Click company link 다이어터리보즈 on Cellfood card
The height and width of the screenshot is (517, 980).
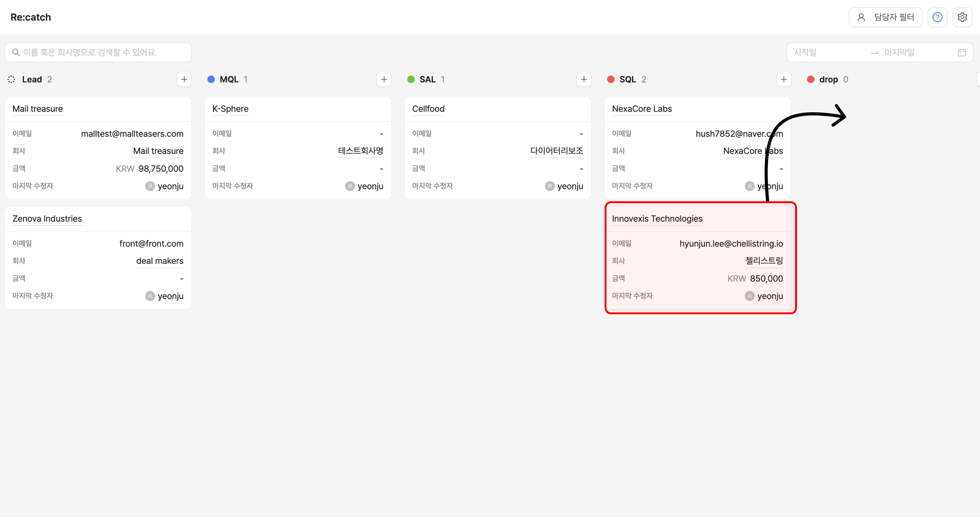click(556, 151)
